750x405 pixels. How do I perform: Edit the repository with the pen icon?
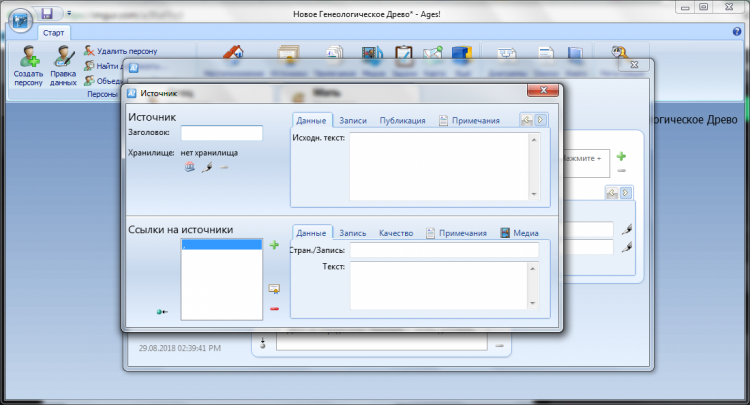207,167
